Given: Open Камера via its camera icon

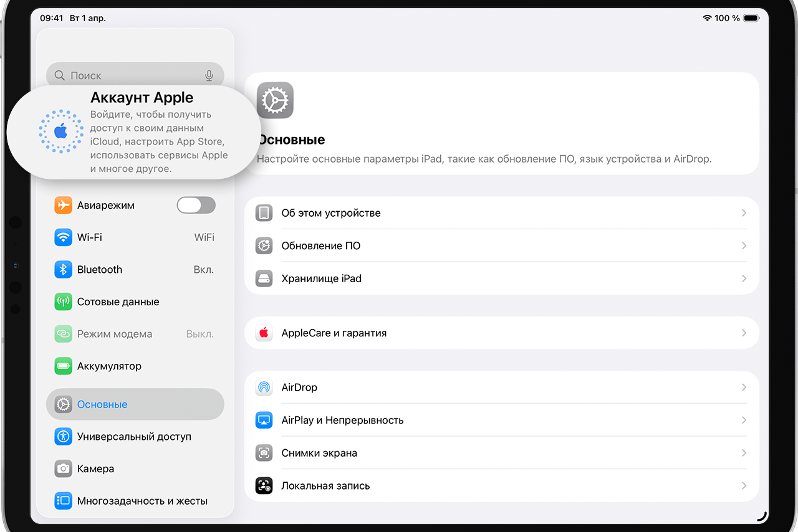Looking at the screenshot, I should click(x=63, y=468).
